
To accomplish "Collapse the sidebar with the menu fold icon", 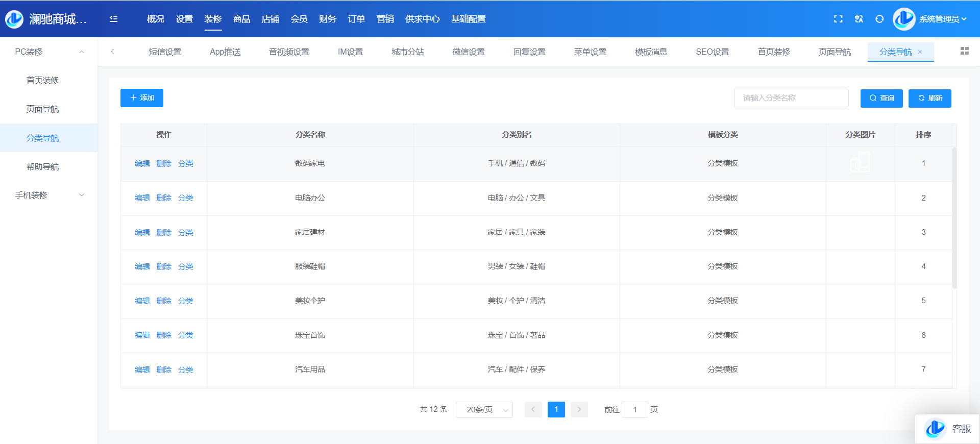I will point(113,19).
